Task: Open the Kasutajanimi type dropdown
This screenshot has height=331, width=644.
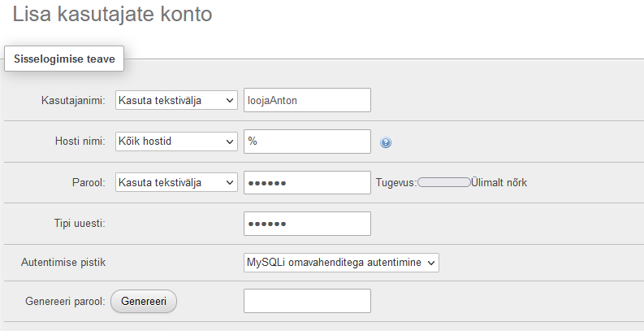Action: click(x=176, y=100)
